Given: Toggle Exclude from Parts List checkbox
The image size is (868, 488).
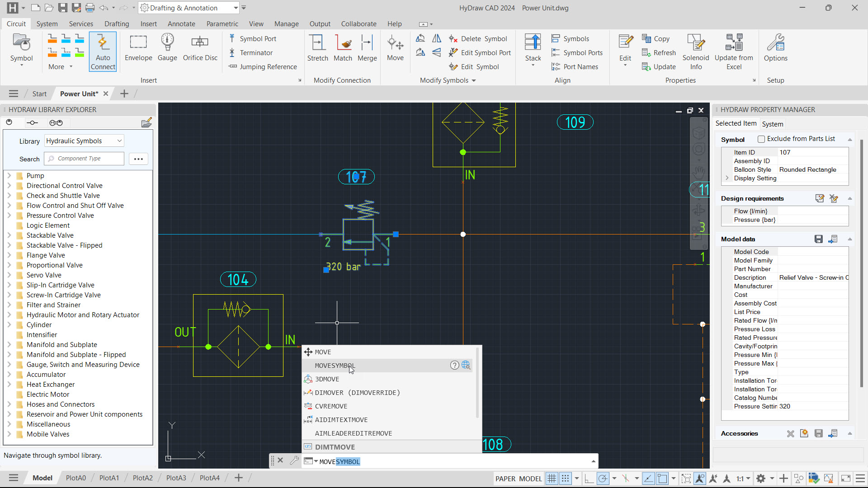Looking at the screenshot, I should click(761, 139).
